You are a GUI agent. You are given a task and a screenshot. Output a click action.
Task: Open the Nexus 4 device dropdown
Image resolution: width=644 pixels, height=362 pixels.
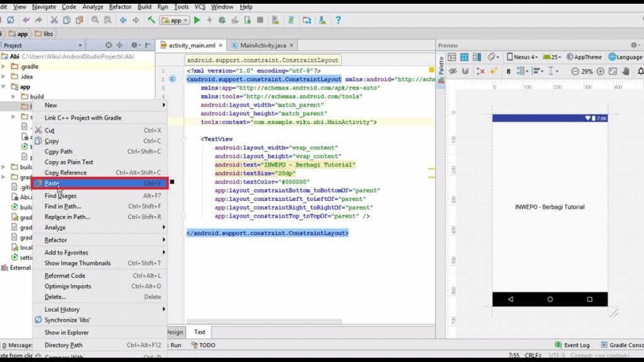[522, 57]
